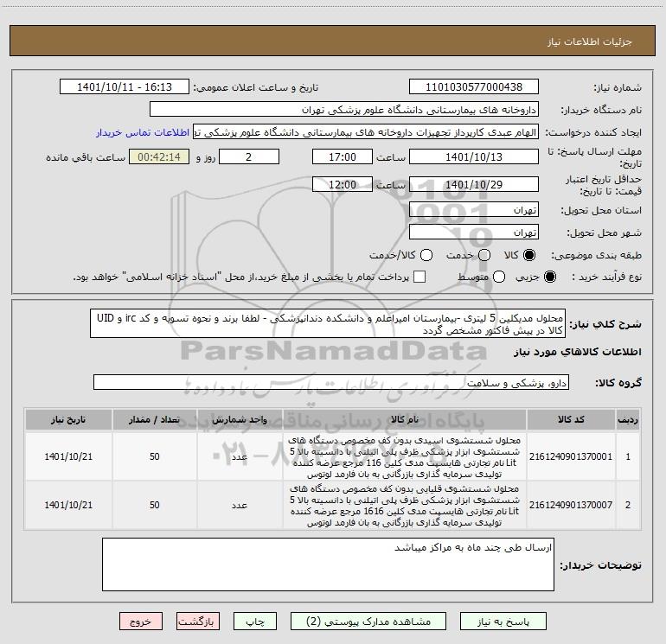
Task: Click the quantity 50 in row 2
Action: pyautogui.click(x=154, y=505)
